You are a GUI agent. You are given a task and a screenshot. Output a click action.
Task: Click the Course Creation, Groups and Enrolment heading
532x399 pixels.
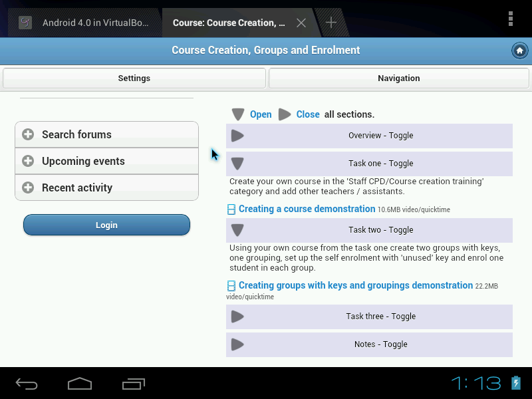(x=265, y=51)
